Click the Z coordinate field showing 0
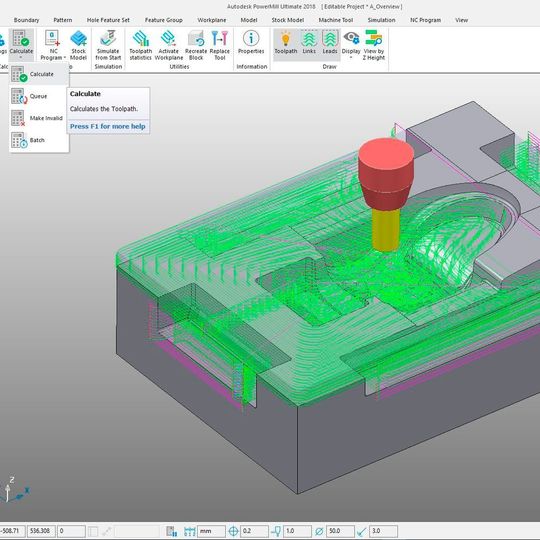 pyautogui.click(x=71, y=531)
